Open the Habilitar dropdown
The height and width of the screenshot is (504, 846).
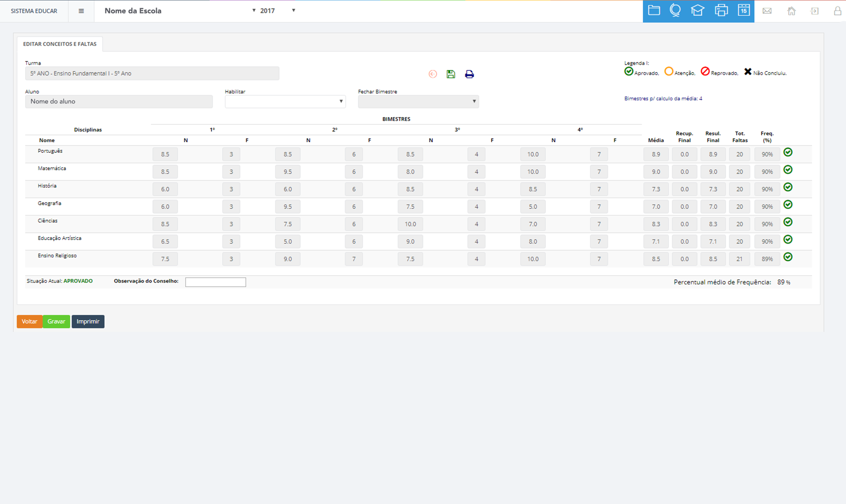[x=285, y=101]
